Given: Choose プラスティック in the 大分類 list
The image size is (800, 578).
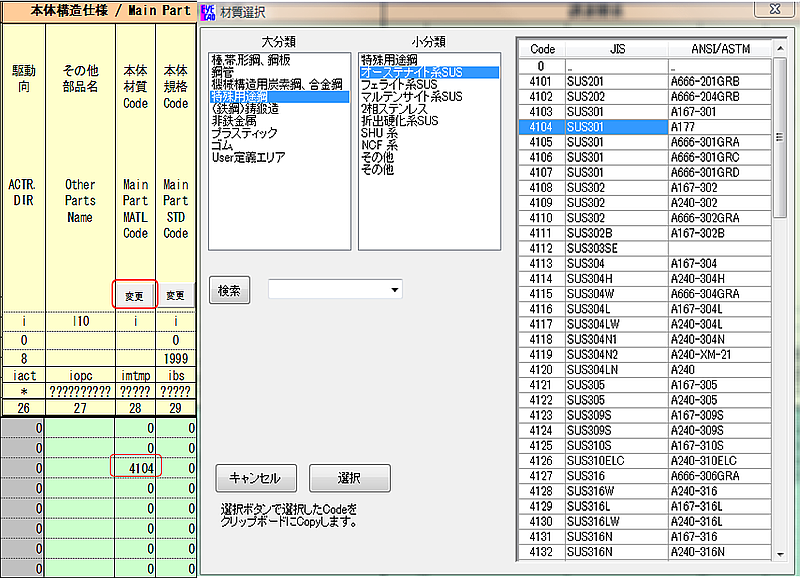Looking at the screenshot, I should (244, 133).
